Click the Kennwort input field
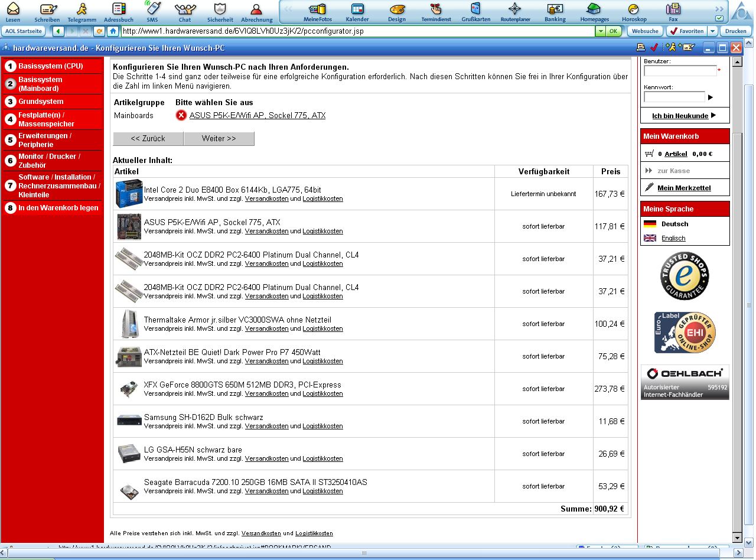 click(674, 96)
